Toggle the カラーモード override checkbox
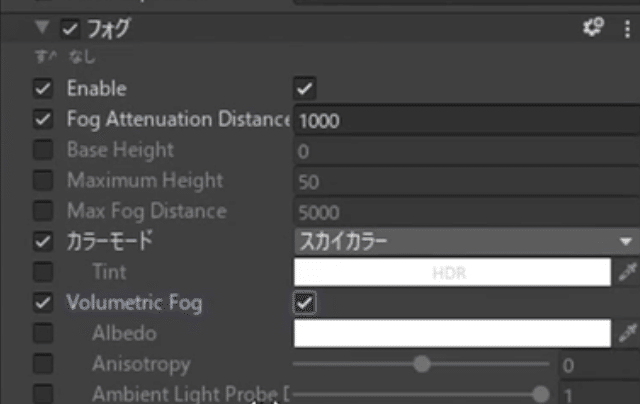Screen dimensions: 640x404 43,242
